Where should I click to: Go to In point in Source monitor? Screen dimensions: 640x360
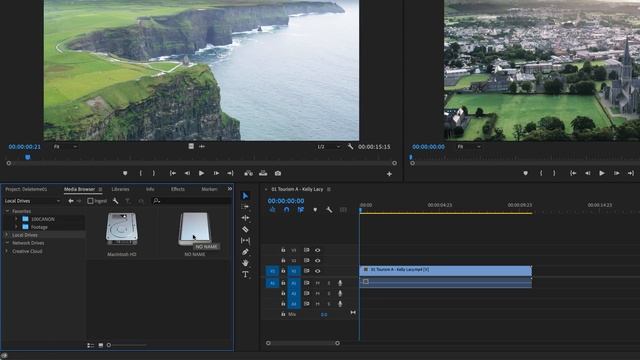click(173, 173)
